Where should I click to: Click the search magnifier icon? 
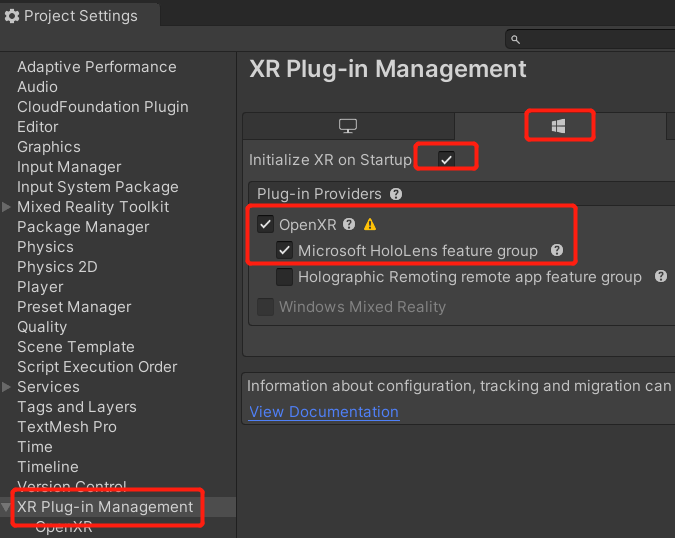[x=516, y=40]
